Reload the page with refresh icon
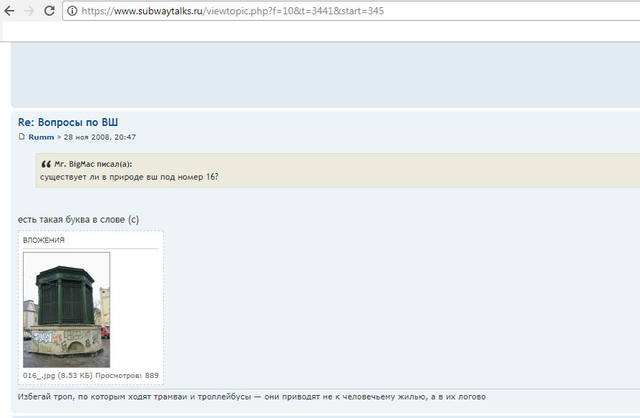 click(49, 11)
